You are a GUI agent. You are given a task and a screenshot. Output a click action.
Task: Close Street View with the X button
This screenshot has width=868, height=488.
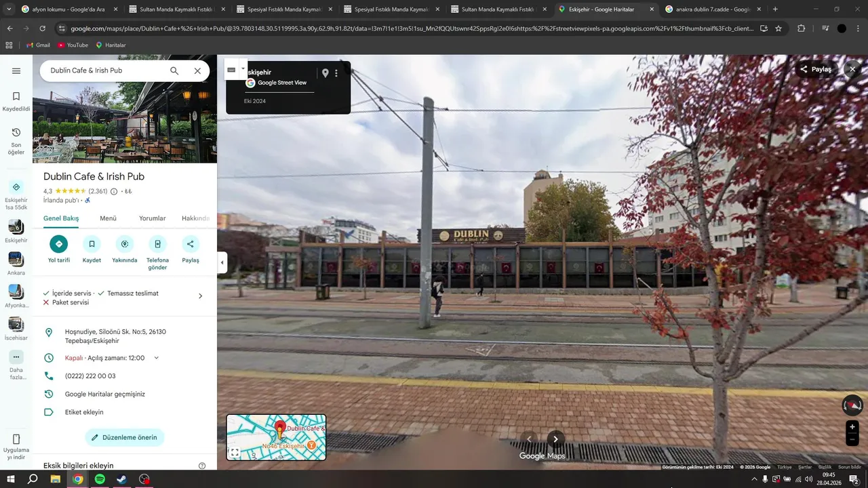click(x=852, y=69)
